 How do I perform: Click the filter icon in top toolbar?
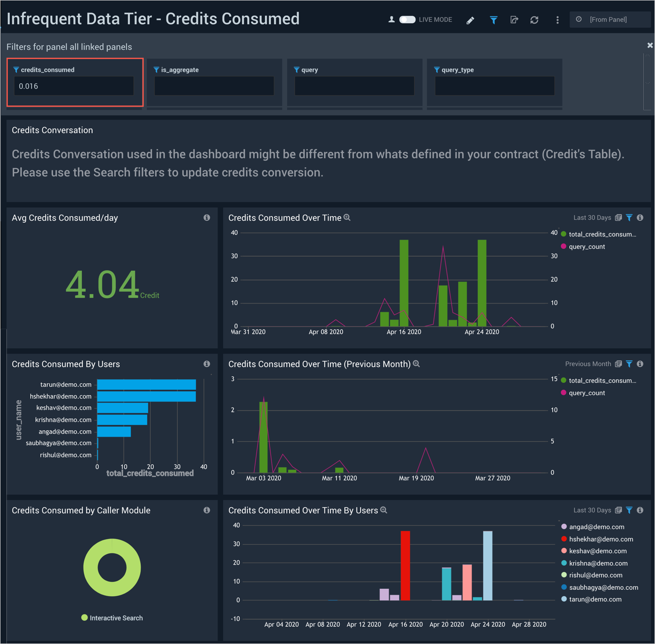493,20
